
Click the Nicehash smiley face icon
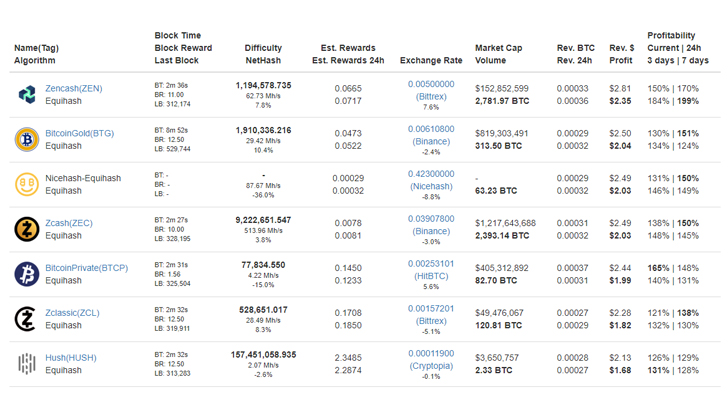[x=27, y=184]
